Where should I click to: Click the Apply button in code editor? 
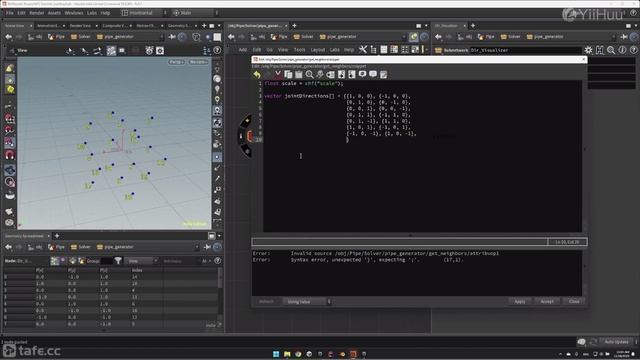520,302
